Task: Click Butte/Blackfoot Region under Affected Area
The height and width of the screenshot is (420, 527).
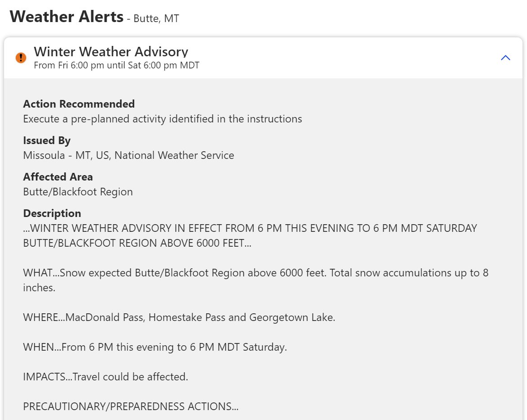Action: [x=78, y=192]
